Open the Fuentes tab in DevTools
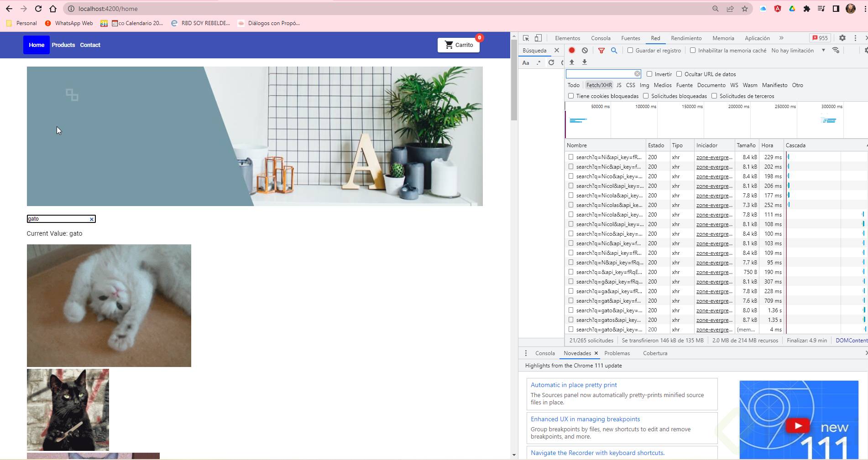This screenshot has width=868, height=460. (x=631, y=38)
